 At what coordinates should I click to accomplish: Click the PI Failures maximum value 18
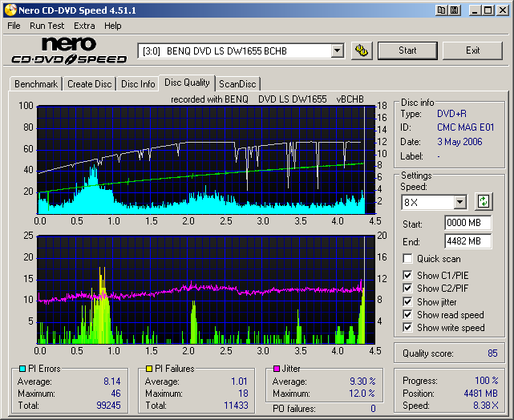[243, 393]
